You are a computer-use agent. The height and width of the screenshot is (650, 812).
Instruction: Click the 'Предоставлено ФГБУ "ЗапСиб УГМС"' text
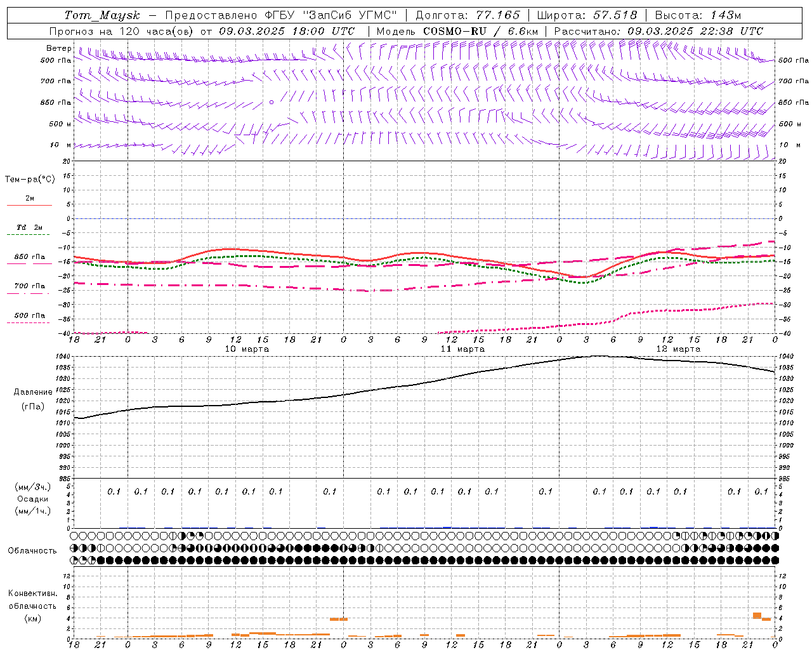coord(281,15)
